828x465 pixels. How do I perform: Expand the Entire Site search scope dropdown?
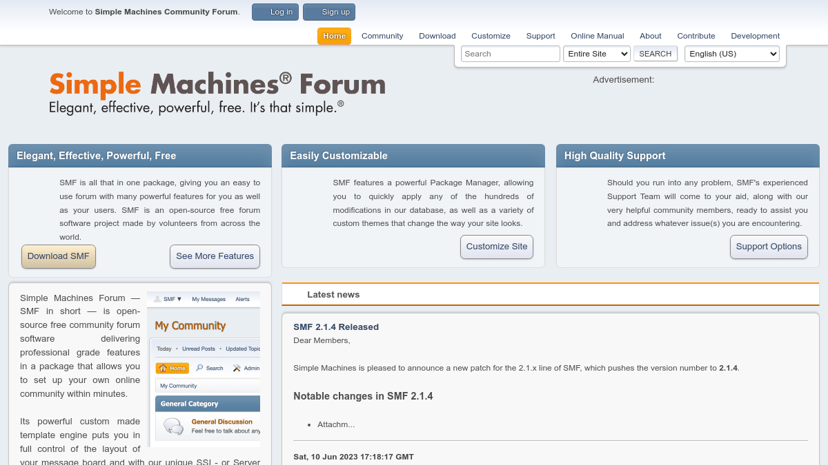click(597, 54)
